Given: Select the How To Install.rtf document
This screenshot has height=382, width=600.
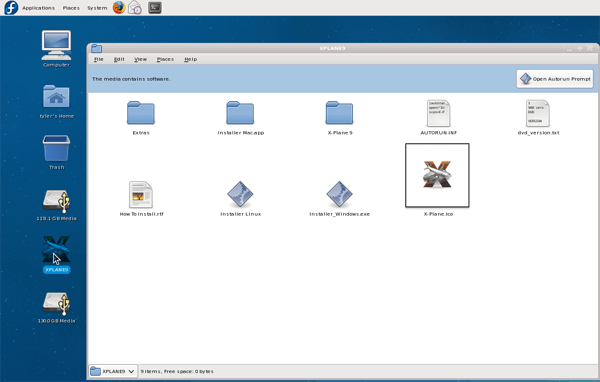Looking at the screenshot, I should pyautogui.click(x=141, y=194).
